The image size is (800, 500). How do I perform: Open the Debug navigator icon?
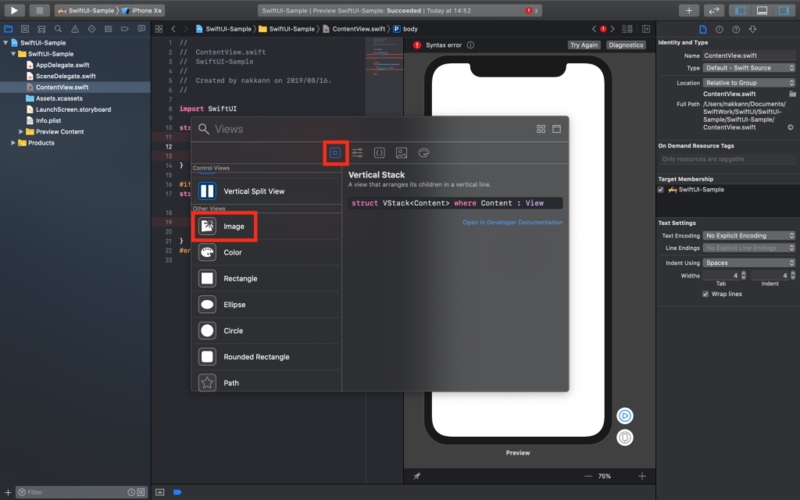tap(108, 29)
